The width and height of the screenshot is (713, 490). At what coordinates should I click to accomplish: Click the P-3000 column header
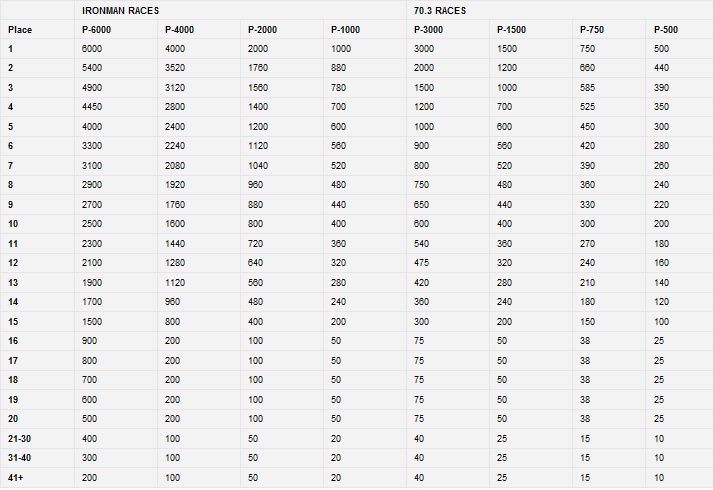tap(428, 30)
